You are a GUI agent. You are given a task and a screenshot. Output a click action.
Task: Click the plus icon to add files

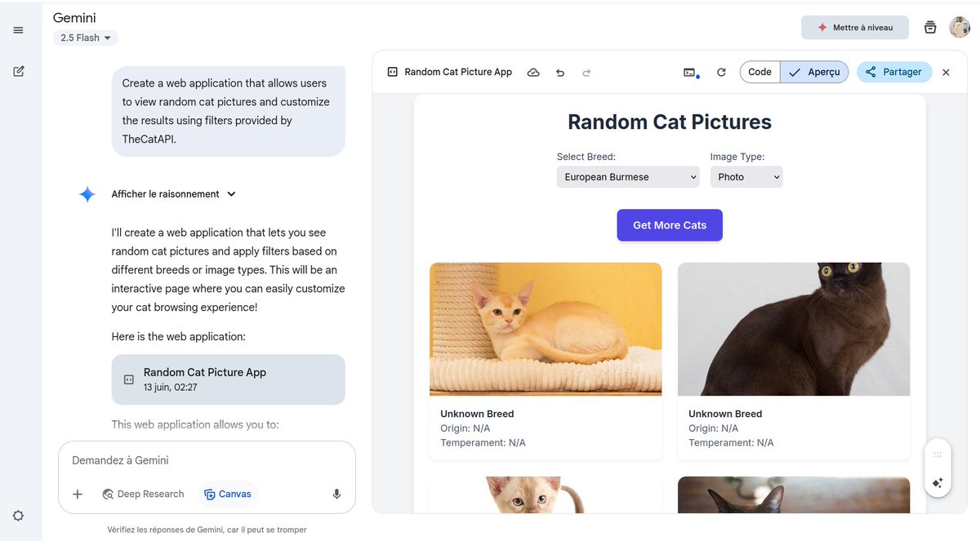tap(78, 494)
